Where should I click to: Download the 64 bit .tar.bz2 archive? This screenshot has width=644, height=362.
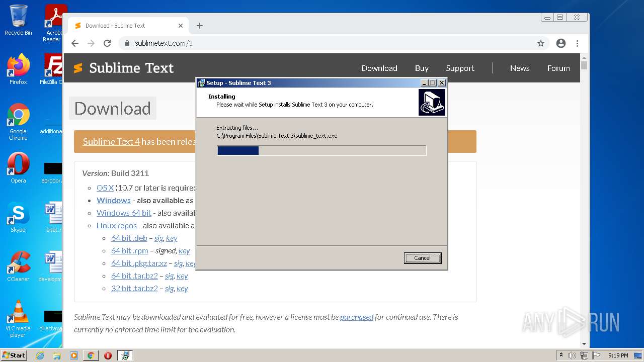(134, 276)
